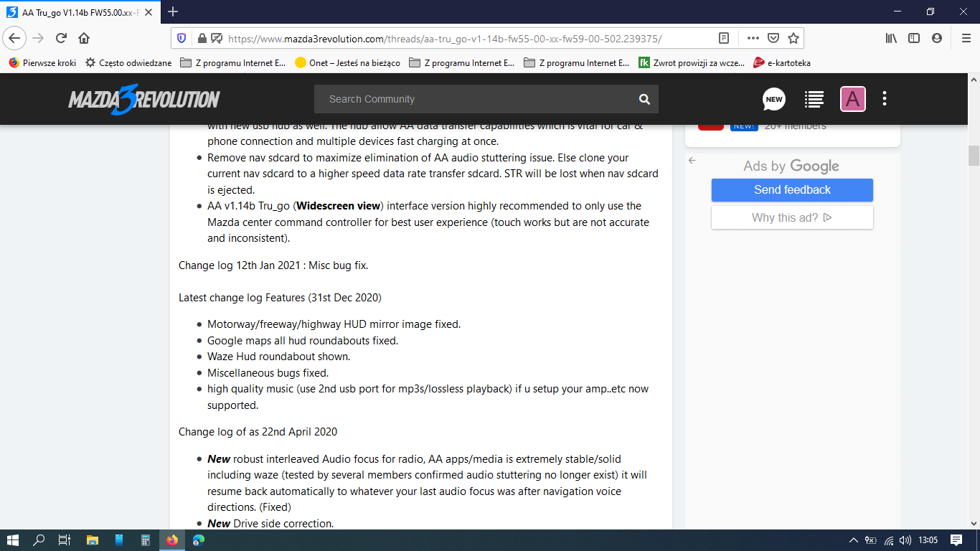The width and height of the screenshot is (980, 551).
Task: Click the page vertical scrollbar thumb
Action: [974, 155]
